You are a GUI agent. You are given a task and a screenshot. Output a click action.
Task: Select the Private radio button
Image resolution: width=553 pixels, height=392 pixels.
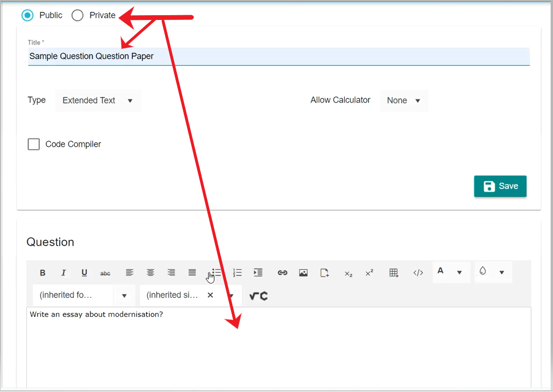click(x=78, y=15)
